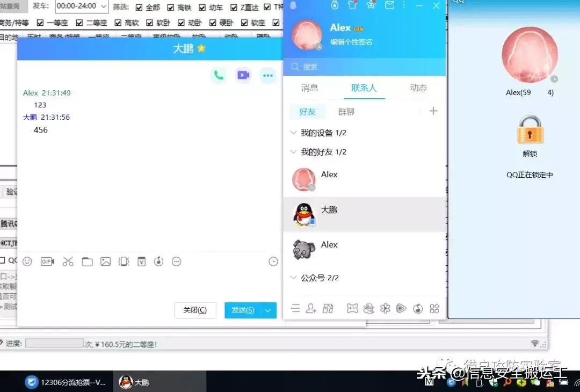Open the red packet (¥) icon
Screen dimensions: 580x392
coord(141,262)
